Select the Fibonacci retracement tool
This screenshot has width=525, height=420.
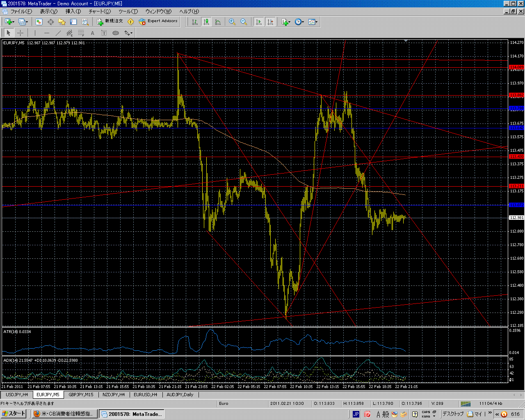[x=81, y=33]
